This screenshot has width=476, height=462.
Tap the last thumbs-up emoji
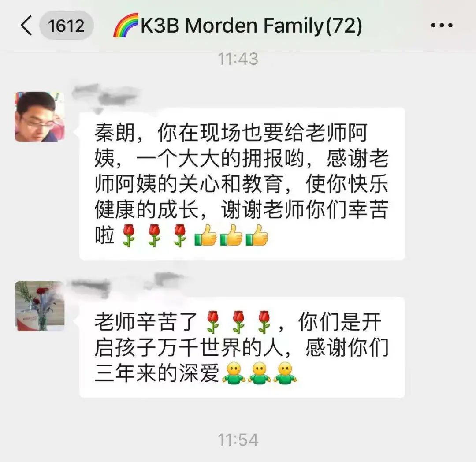tap(257, 235)
